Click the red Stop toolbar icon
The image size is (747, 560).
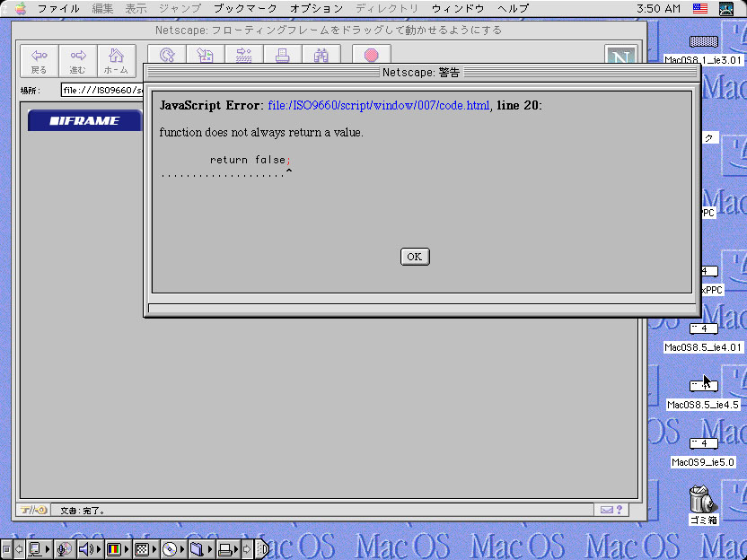372,54
